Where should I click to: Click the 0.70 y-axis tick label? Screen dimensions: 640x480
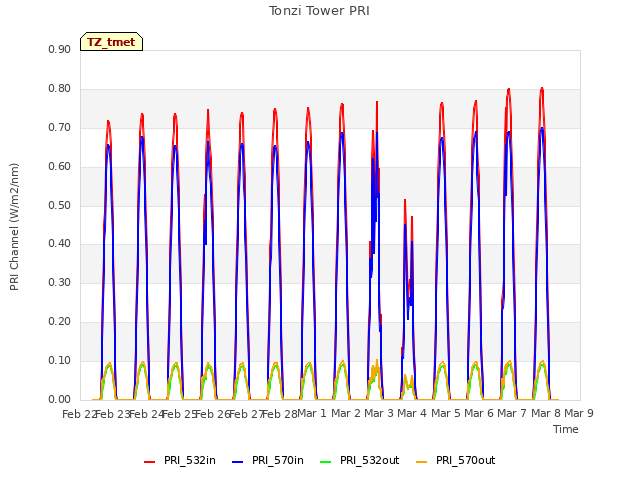pos(59,127)
